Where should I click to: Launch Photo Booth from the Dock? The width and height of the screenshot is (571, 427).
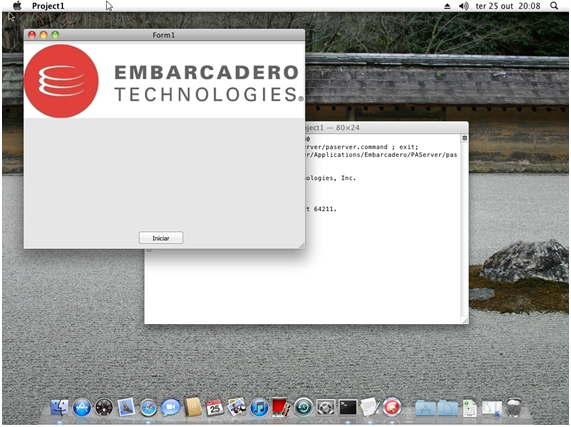pos(281,407)
